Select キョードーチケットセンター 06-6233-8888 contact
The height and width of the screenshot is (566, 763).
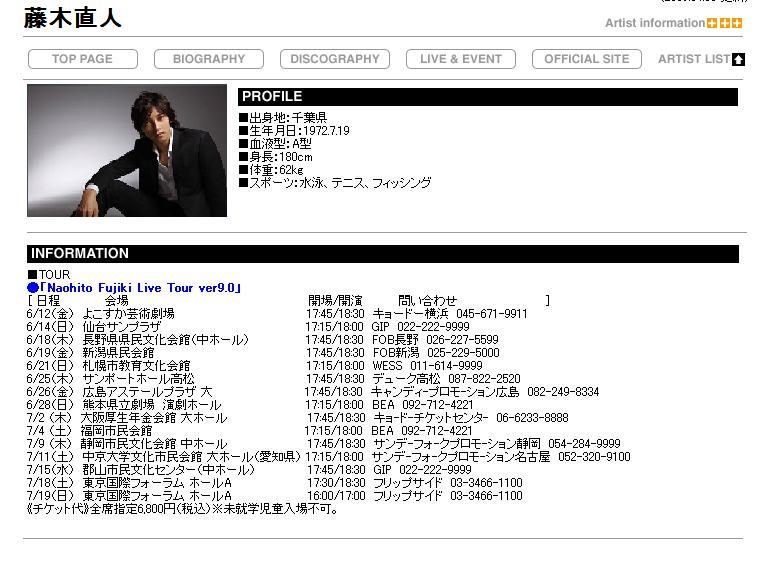click(471, 418)
